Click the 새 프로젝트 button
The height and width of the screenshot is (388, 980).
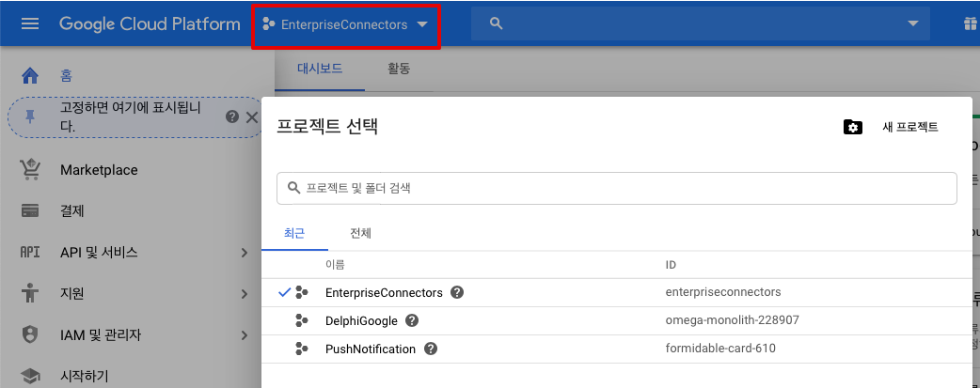(910, 127)
